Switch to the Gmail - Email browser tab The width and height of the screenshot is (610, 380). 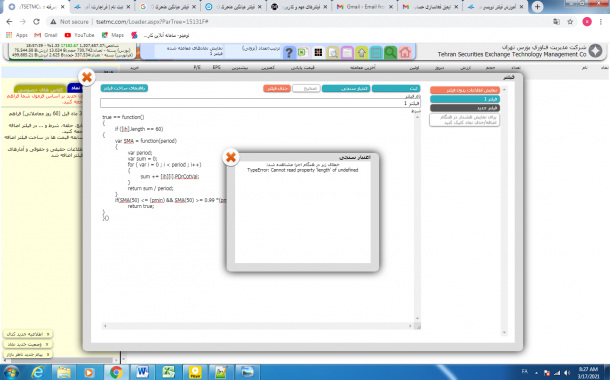[364, 7]
